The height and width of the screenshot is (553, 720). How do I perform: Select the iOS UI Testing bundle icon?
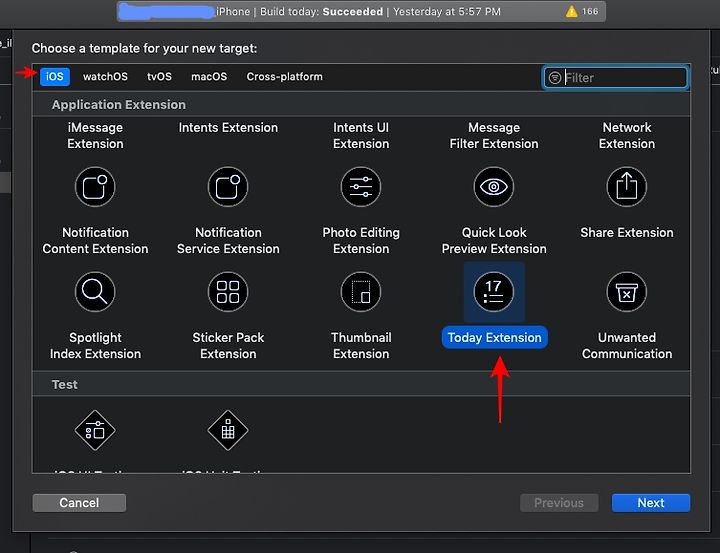click(95, 430)
